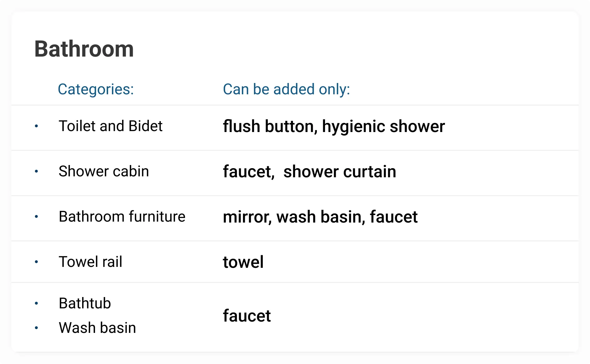Click "faucet" beside Bathtub and Wash basin
This screenshot has width=590, height=364.
[x=247, y=316]
